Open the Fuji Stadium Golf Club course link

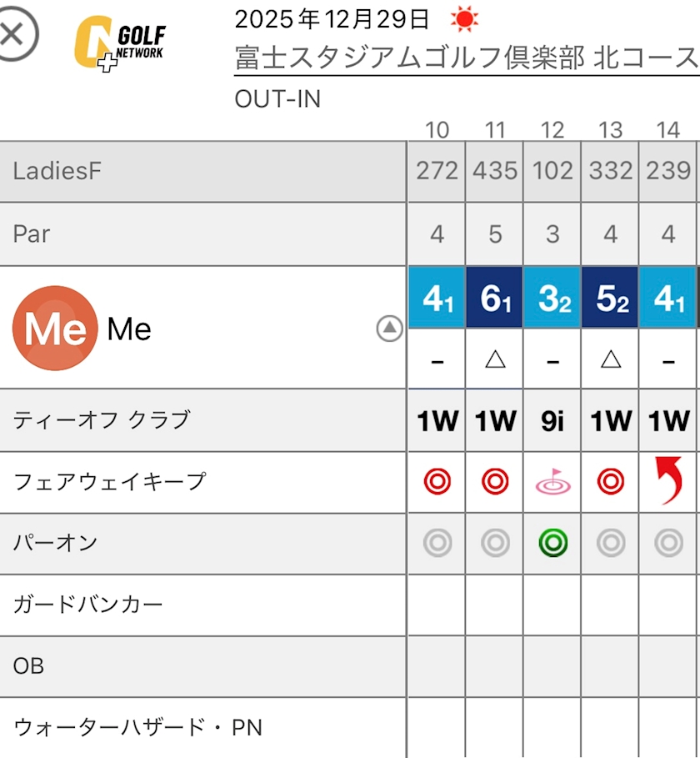(x=467, y=58)
